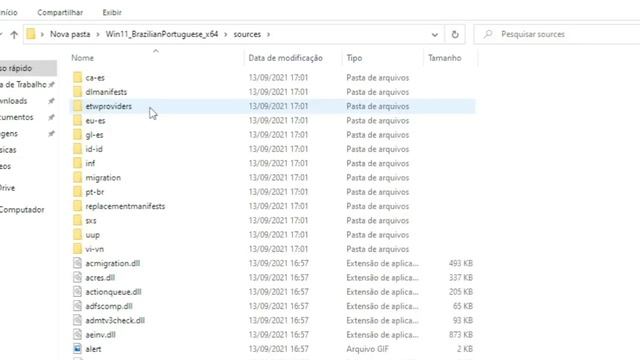Image resolution: width=640 pixels, height=360 pixels.
Task: Select admtv3check.dll file icon
Action: (x=78, y=320)
